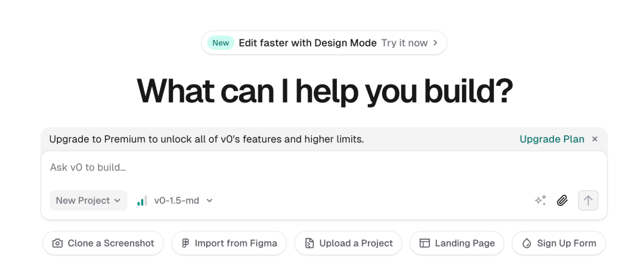The height and width of the screenshot is (280, 644).
Task: Dismiss the Upgrade to Premium banner
Action: [595, 139]
